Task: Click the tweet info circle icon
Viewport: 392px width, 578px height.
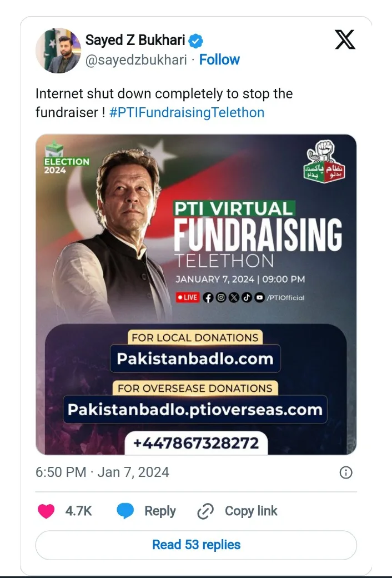Action: (345, 472)
